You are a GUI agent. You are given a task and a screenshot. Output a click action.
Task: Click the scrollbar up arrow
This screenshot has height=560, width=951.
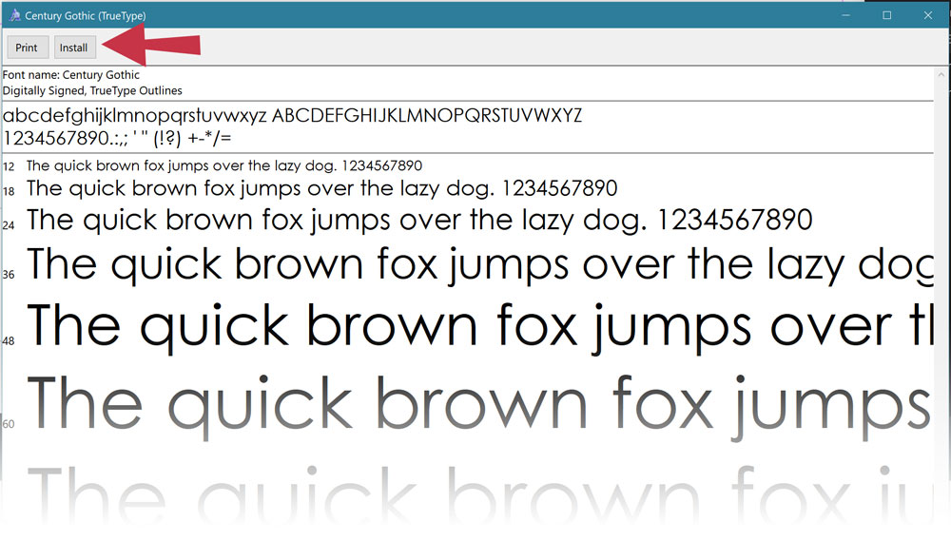(x=941, y=74)
